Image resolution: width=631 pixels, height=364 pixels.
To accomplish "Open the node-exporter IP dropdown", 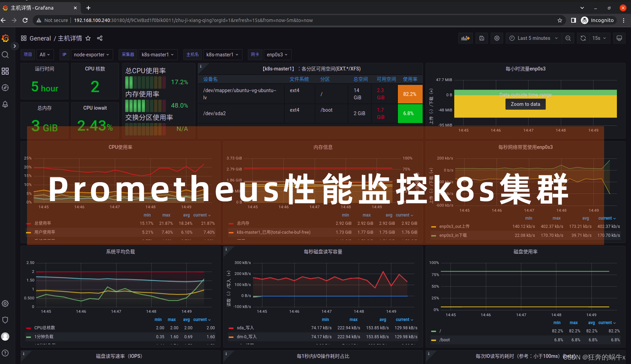I will click(91, 55).
